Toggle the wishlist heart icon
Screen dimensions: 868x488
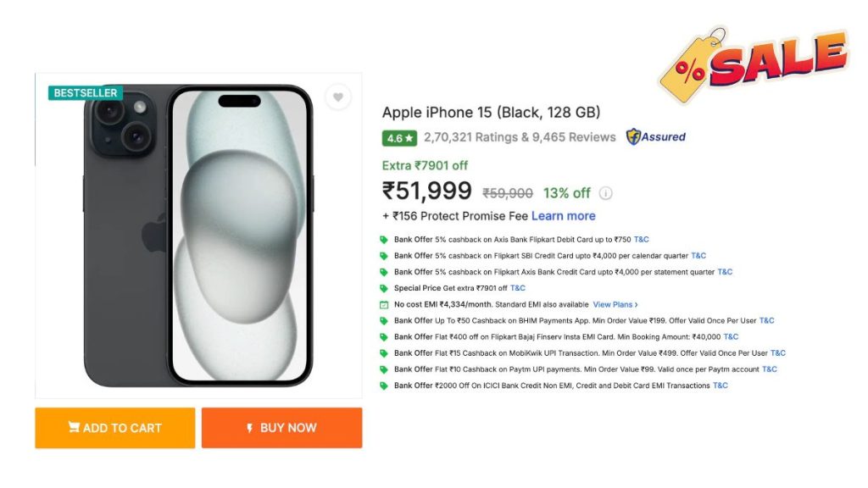[338, 97]
